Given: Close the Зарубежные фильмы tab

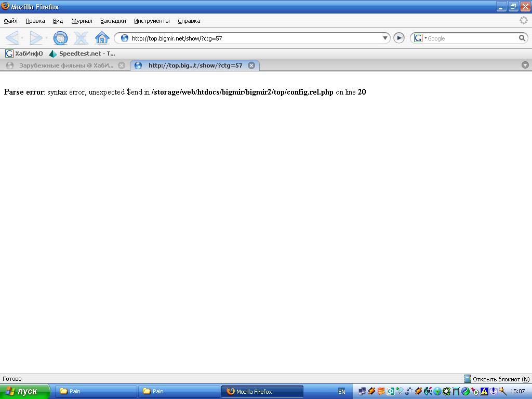Looking at the screenshot, I should 122,65.
